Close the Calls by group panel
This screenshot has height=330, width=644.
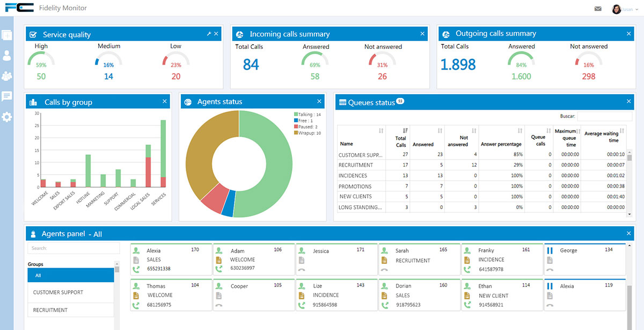pos(165,102)
